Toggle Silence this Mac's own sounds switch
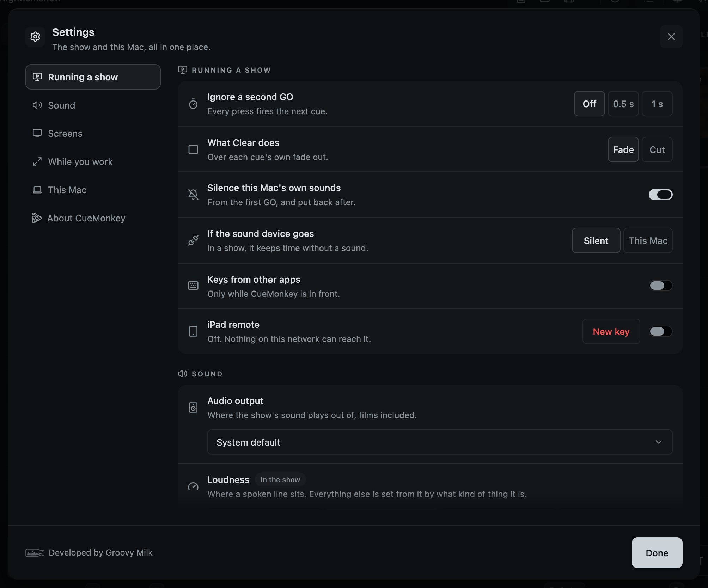 click(x=661, y=195)
